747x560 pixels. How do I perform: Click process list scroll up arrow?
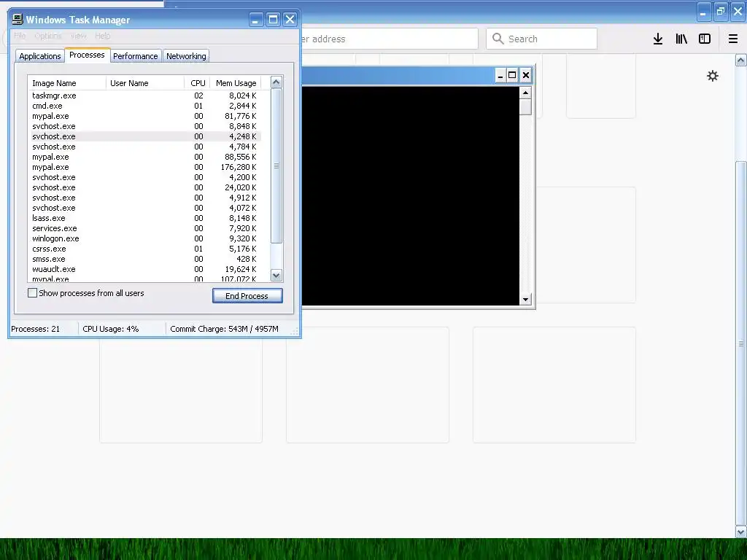pos(276,82)
